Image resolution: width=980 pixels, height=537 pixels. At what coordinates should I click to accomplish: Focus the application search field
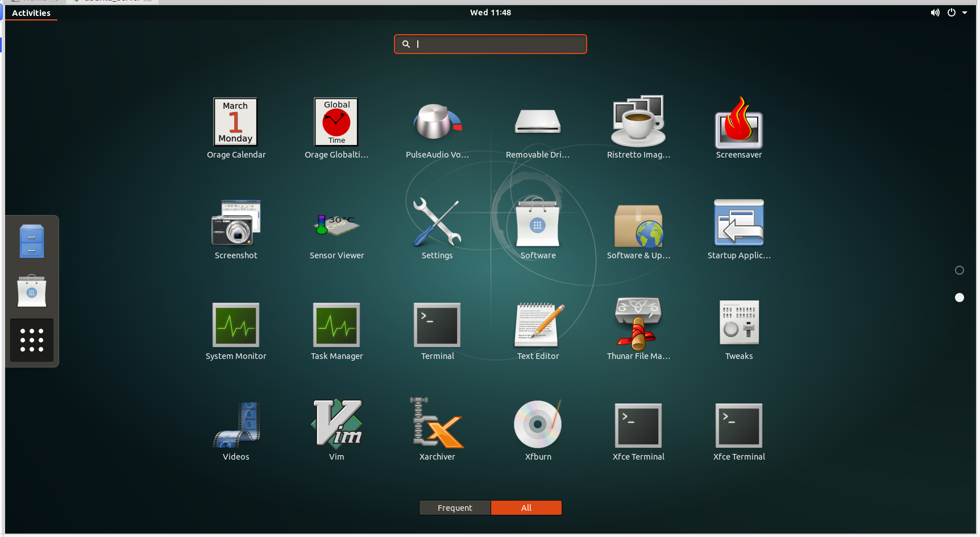tap(491, 44)
